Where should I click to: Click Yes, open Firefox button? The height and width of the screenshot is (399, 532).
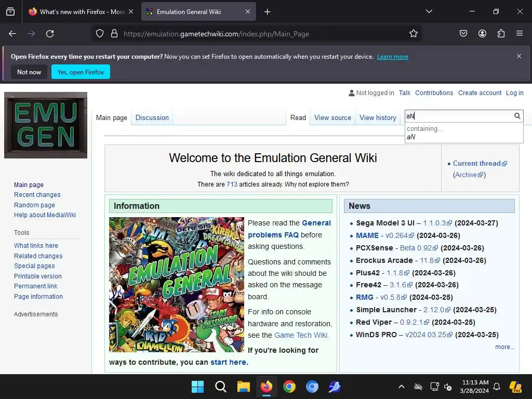pos(81,72)
